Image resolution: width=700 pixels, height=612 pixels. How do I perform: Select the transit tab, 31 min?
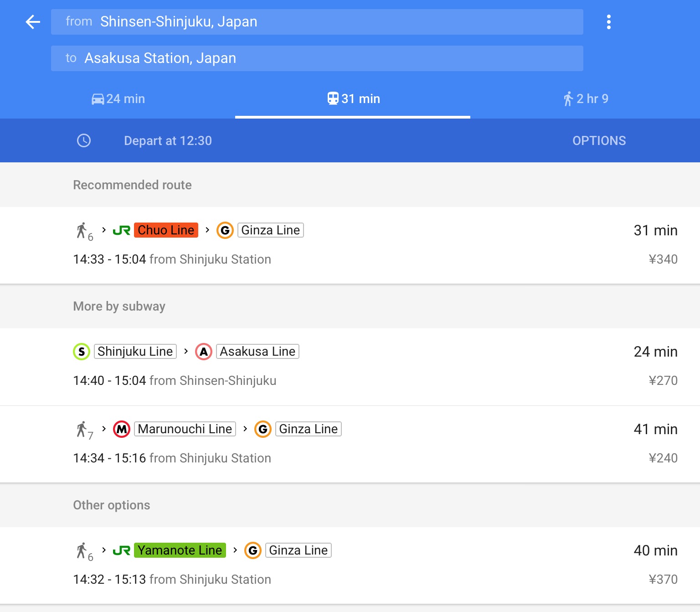pos(353,99)
